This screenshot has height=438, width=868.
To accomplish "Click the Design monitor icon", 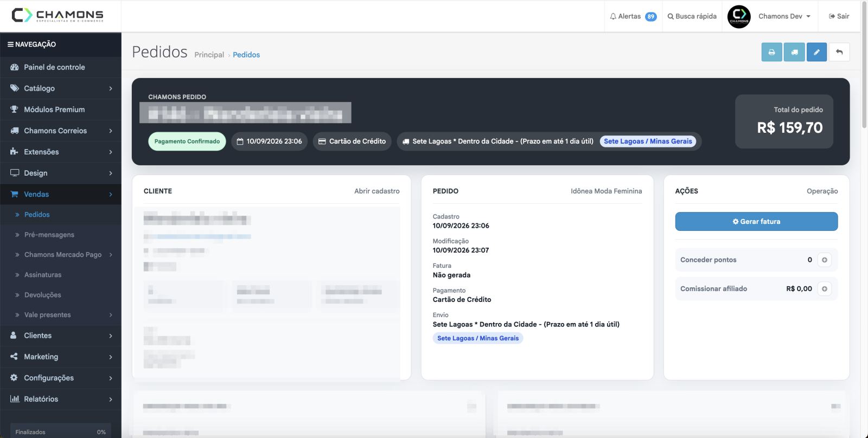I will click(x=14, y=173).
